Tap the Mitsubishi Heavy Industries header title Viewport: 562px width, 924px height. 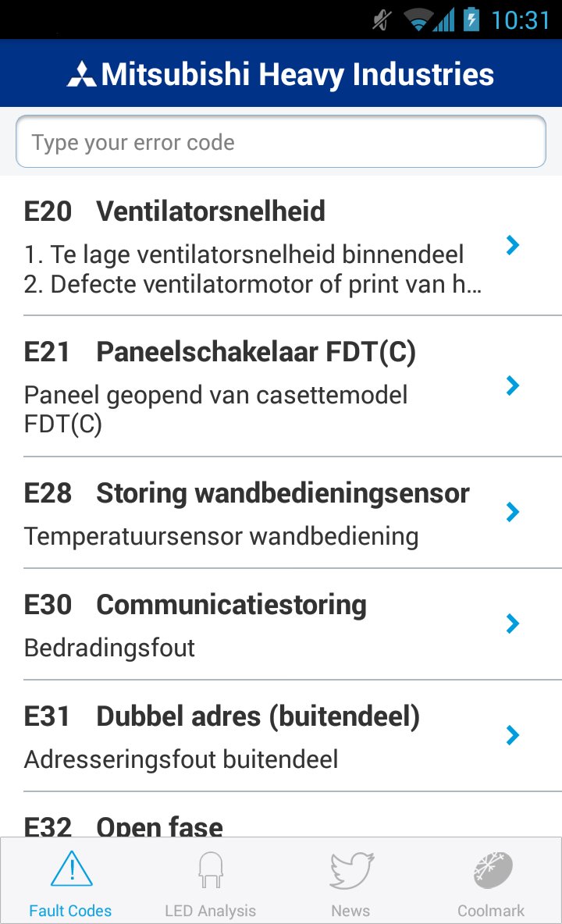(x=297, y=75)
